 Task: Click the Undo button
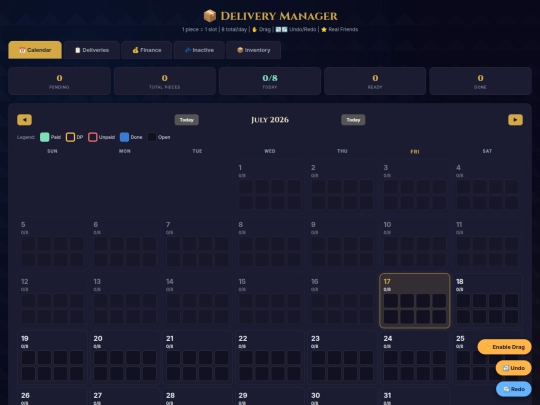pyautogui.click(x=513, y=368)
